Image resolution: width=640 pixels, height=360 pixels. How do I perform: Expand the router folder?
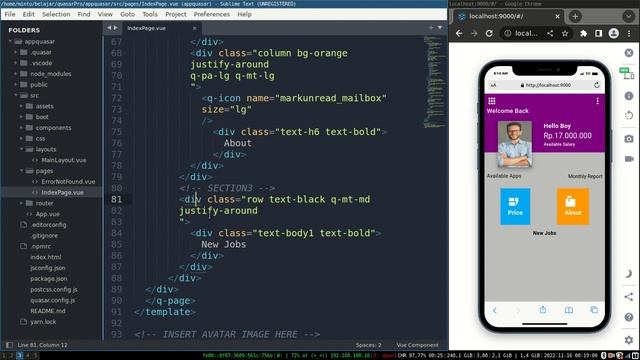pyautogui.click(x=21, y=203)
